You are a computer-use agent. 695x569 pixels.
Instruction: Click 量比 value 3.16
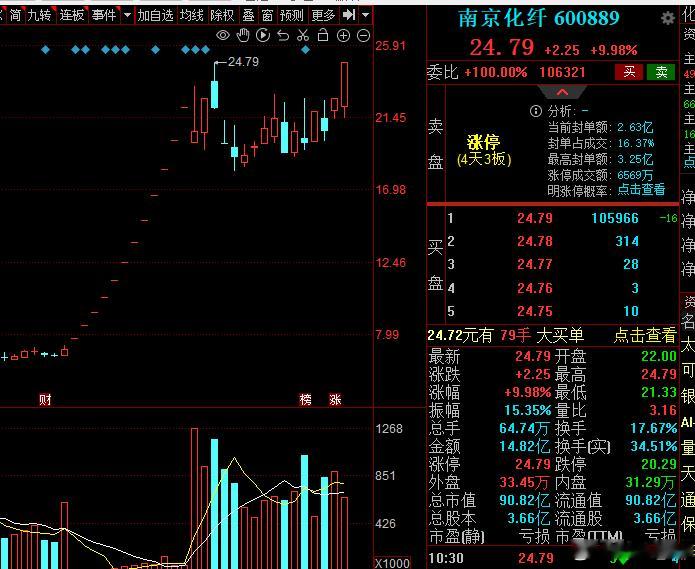[663, 410]
